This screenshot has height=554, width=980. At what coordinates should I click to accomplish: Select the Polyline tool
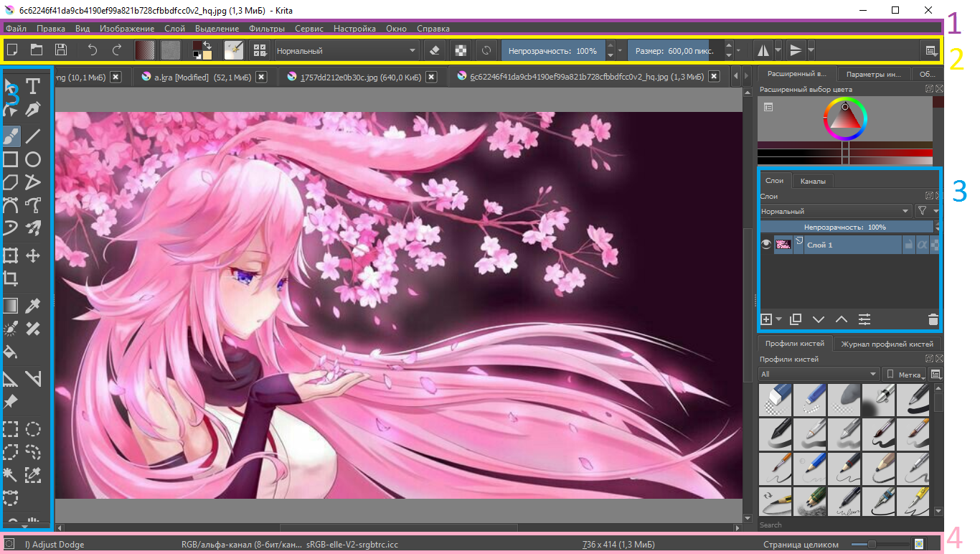(33, 182)
